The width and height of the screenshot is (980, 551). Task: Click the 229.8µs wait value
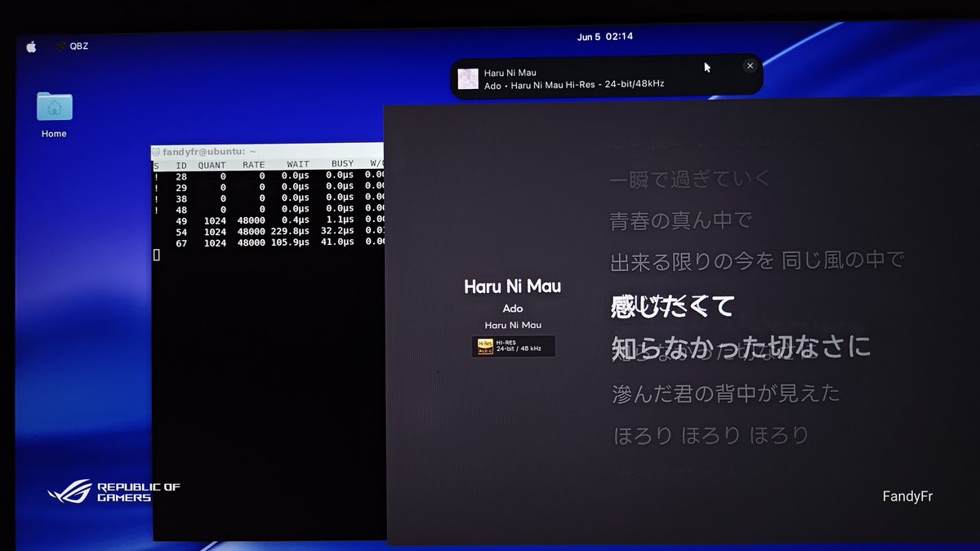[292, 232]
